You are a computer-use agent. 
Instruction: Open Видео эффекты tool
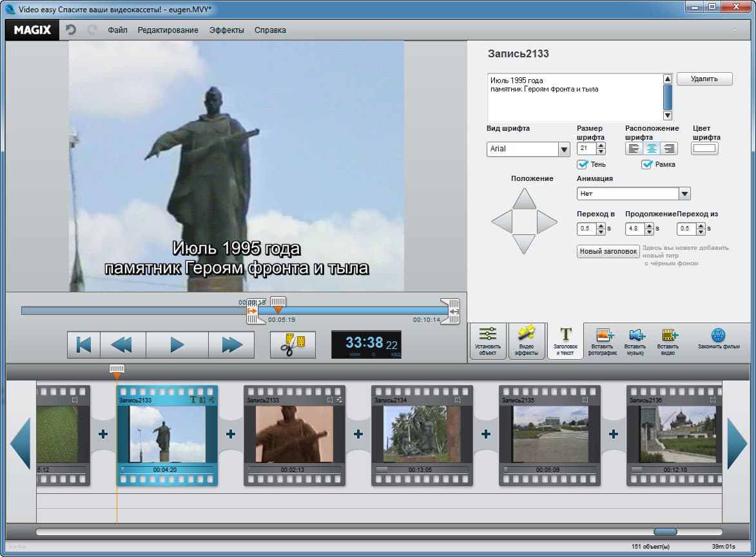pos(527,341)
